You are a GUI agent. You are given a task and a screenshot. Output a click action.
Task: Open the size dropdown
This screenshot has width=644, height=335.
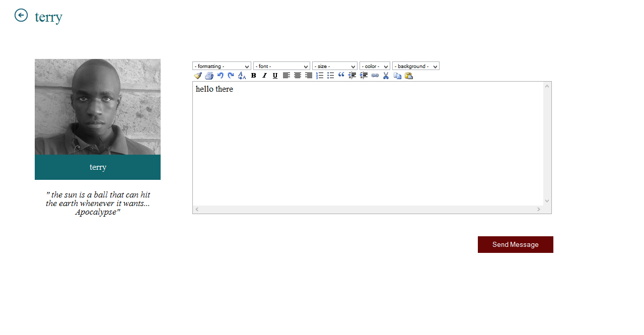[x=334, y=66]
